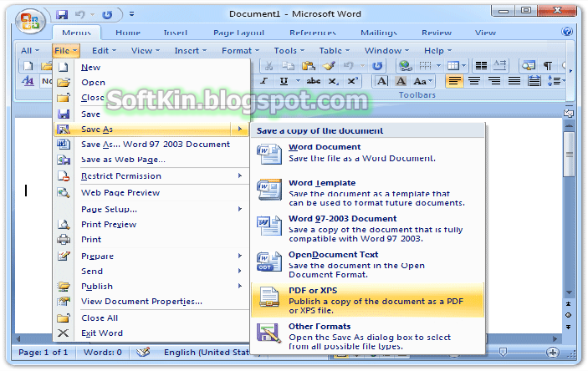Open the Window classic menu dropdown
The image size is (588, 371).
(x=386, y=51)
